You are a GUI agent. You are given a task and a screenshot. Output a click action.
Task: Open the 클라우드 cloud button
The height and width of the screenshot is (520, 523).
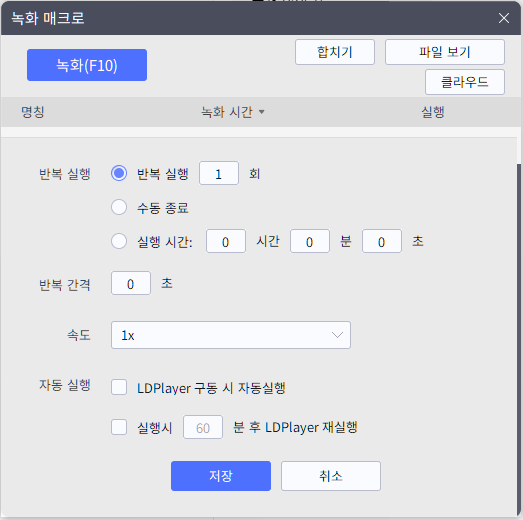coord(465,82)
